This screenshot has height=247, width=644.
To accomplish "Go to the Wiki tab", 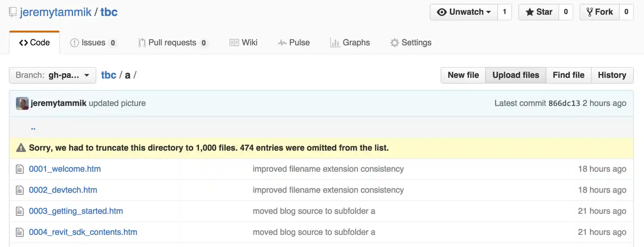I will coord(244,43).
